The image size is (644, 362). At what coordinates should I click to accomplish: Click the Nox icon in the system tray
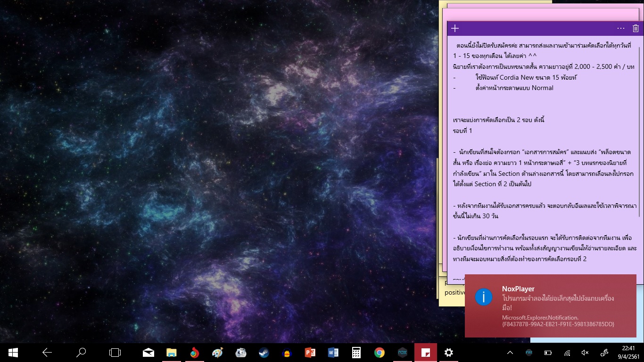(529, 353)
